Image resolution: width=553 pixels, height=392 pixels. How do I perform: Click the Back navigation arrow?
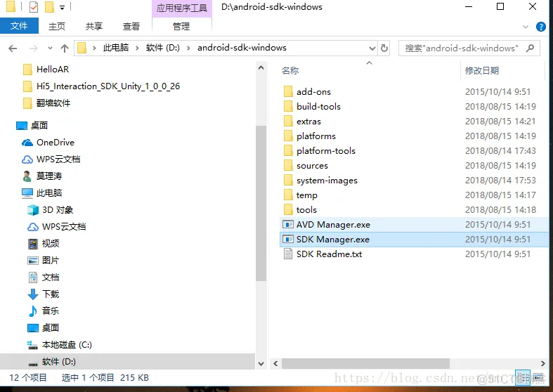point(13,48)
